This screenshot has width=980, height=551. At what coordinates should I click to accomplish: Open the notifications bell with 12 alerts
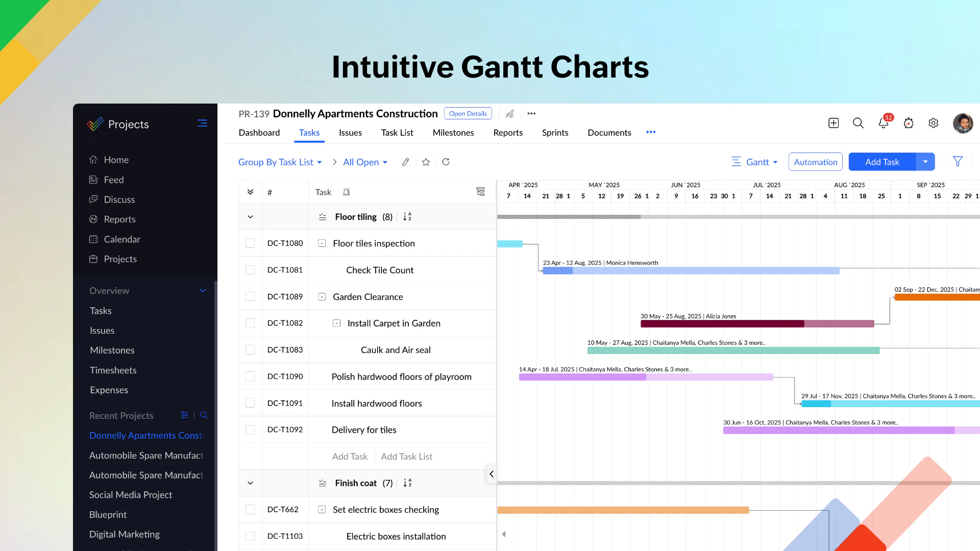point(883,123)
